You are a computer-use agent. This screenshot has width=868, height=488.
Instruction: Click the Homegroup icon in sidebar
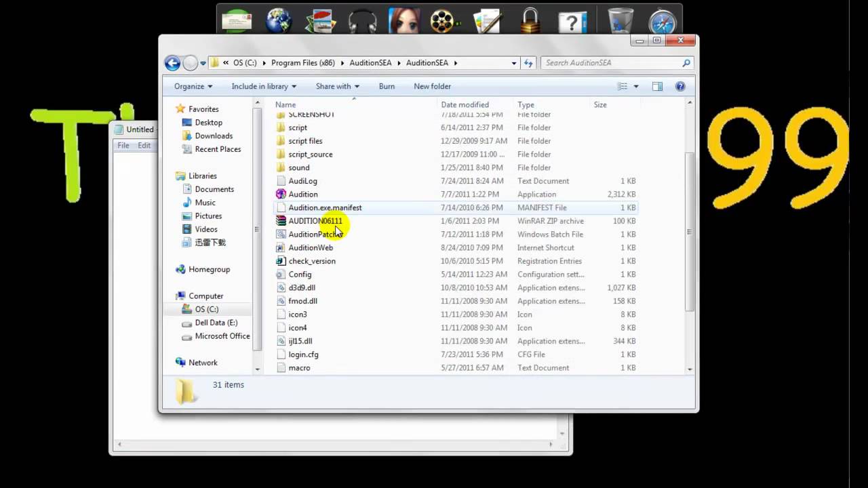pos(180,269)
